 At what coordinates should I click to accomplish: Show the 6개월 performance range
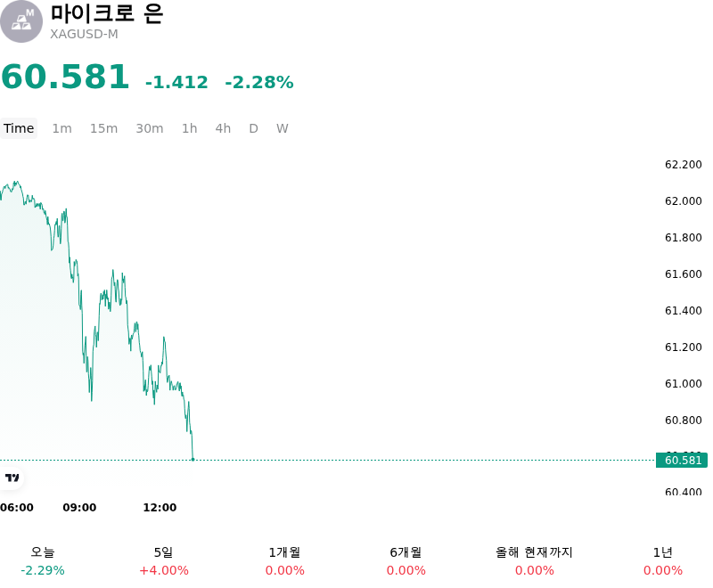click(406, 561)
